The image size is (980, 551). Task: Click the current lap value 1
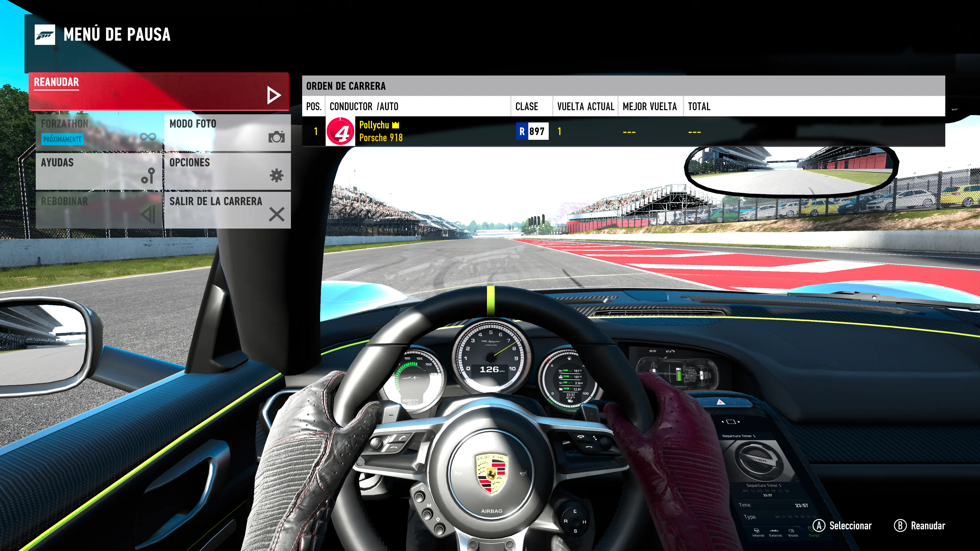coord(559,131)
